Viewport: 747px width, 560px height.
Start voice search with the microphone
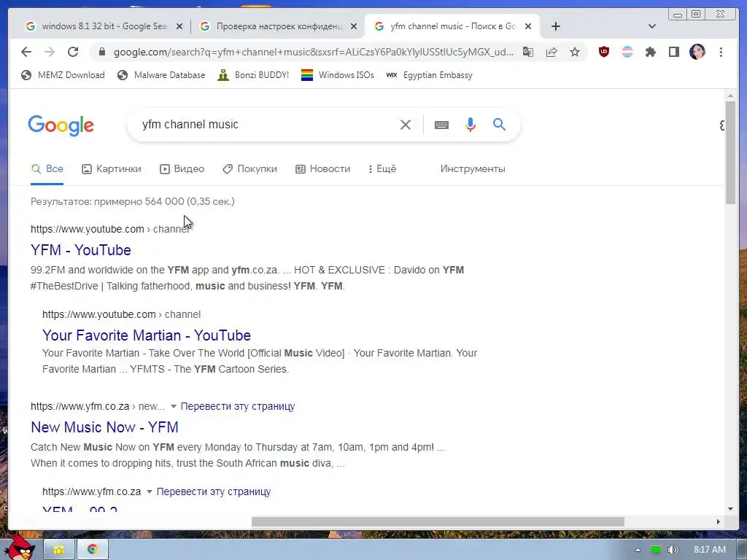[x=471, y=125]
